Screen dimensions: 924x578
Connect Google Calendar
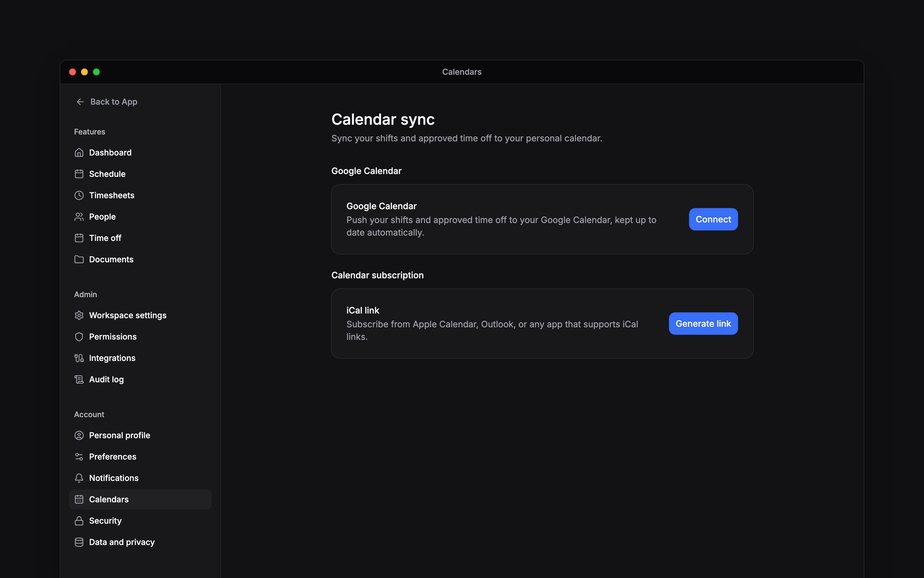(713, 220)
